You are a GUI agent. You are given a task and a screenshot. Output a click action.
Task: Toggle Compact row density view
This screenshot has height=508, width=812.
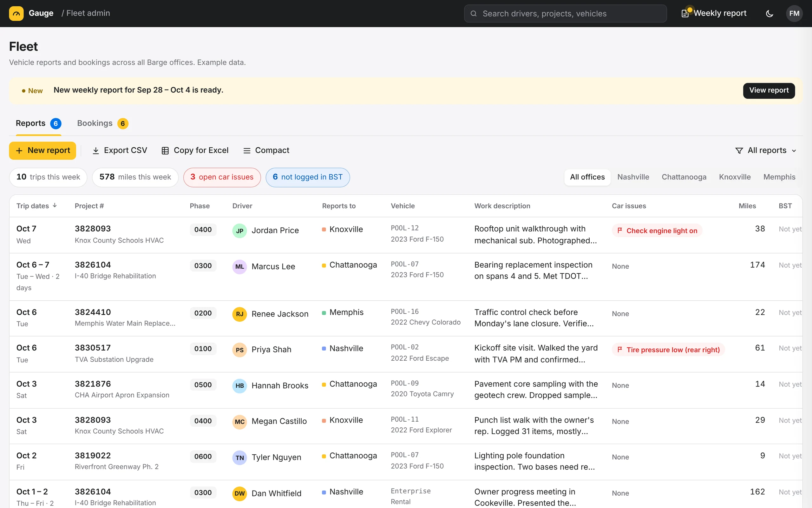click(x=266, y=150)
